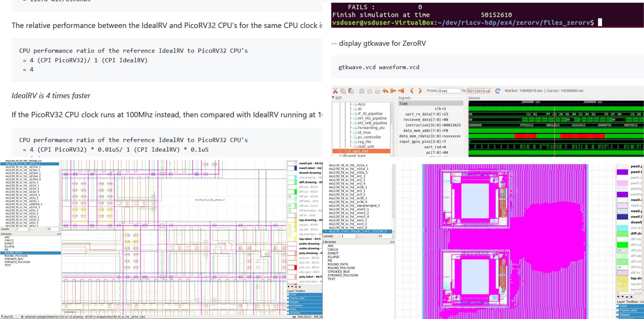Click the Reload waveform icon
The height and width of the screenshot is (319, 644).
point(497,91)
